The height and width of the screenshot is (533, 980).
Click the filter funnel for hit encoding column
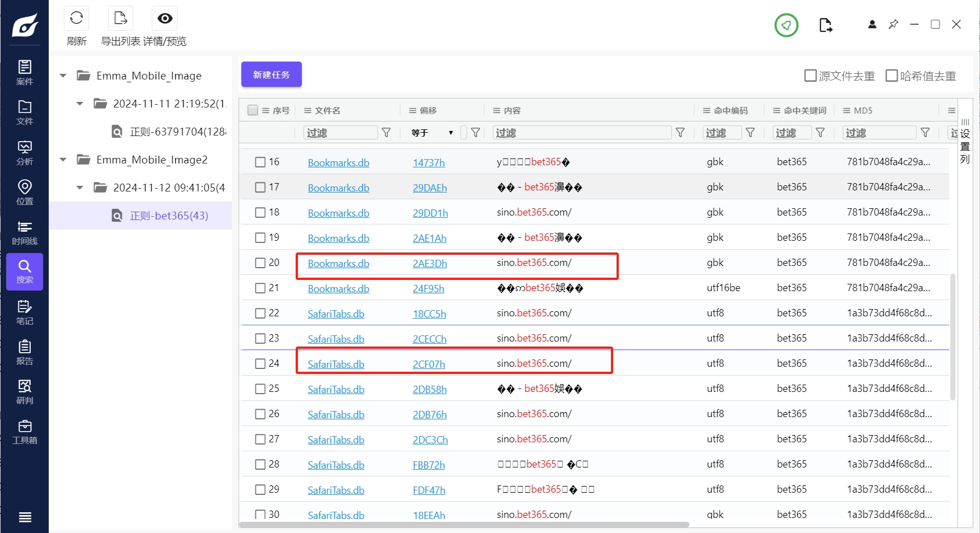(x=750, y=133)
